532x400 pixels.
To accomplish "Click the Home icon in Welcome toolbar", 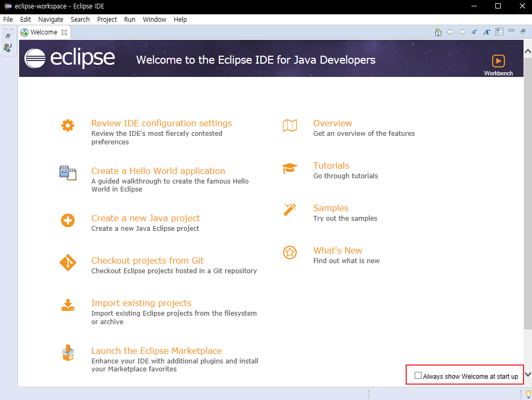I will point(438,32).
